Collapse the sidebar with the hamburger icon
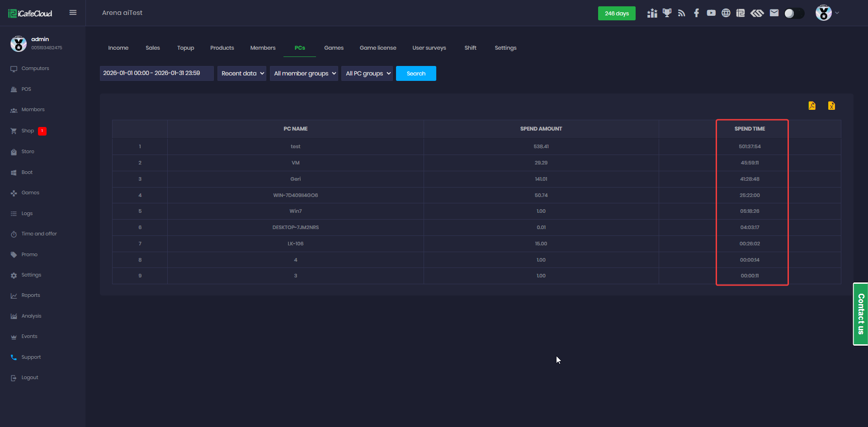This screenshot has height=427, width=868. 73,13
